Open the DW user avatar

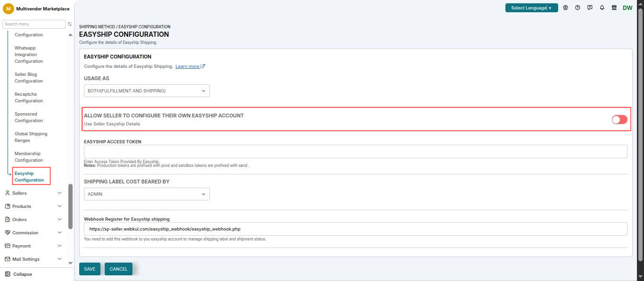pyautogui.click(x=627, y=8)
